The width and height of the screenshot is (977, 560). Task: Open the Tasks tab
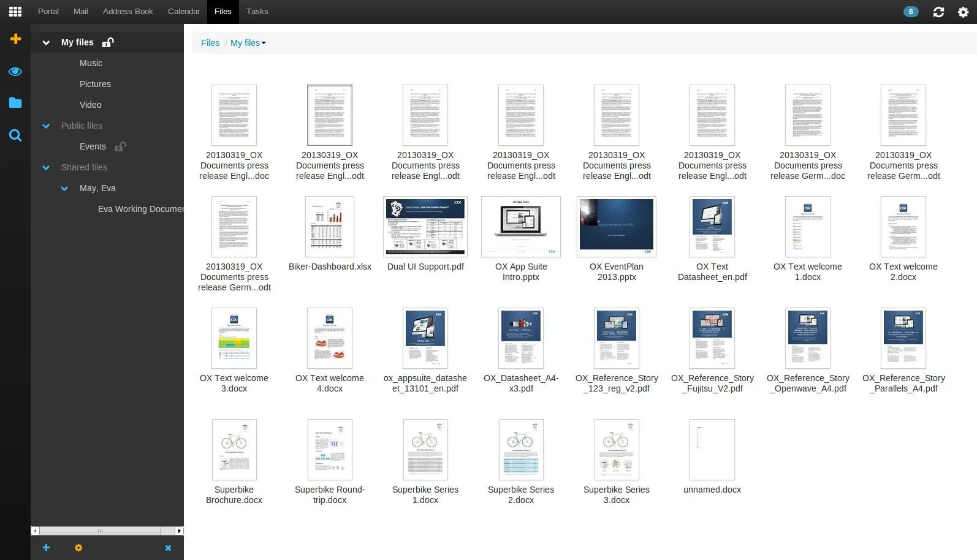(x=257, y=12)
